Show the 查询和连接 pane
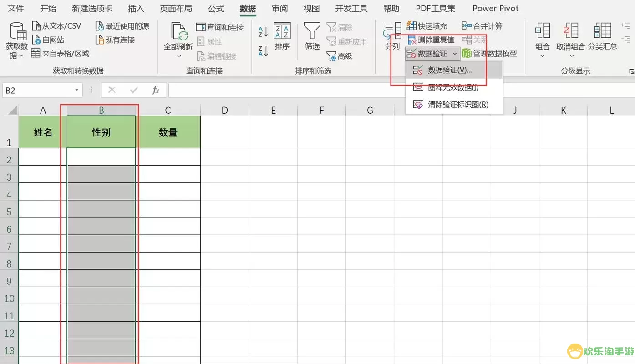This screenshot has height=364, width=635. (x=220, y=27)
